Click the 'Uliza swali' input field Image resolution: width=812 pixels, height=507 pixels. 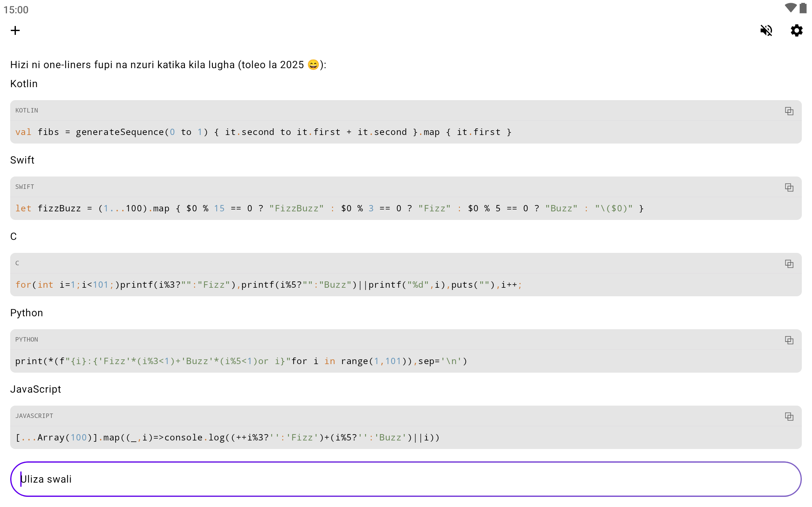coord(405,479)
